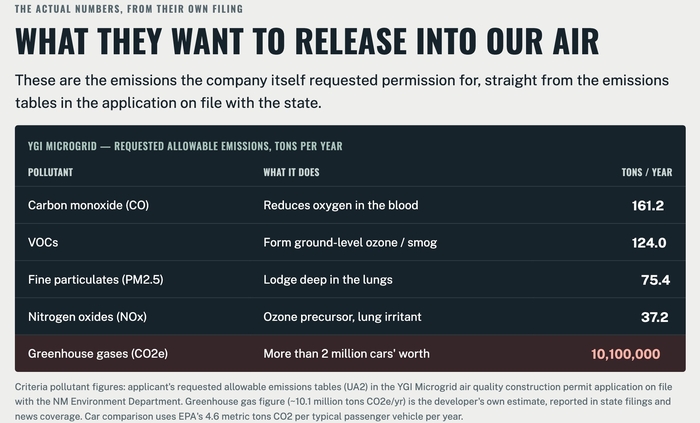
Task: Select 'Reduces oxygen in the blood' description
Action: click(x=341, y=205)
